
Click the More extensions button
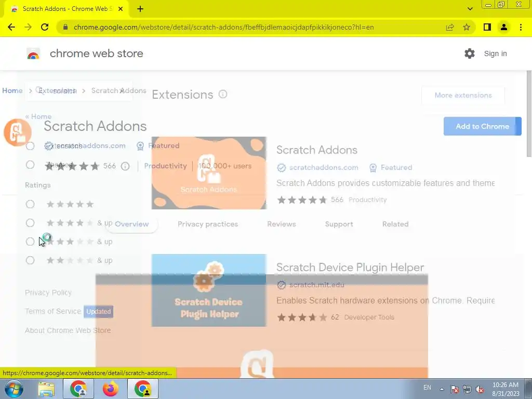click(x=463, y=96)
